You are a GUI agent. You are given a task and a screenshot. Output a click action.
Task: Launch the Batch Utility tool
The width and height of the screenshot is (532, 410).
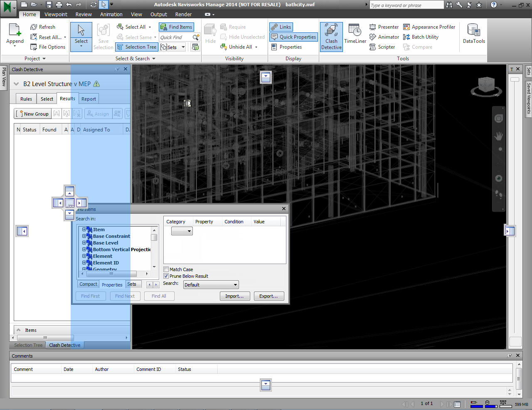421,37
